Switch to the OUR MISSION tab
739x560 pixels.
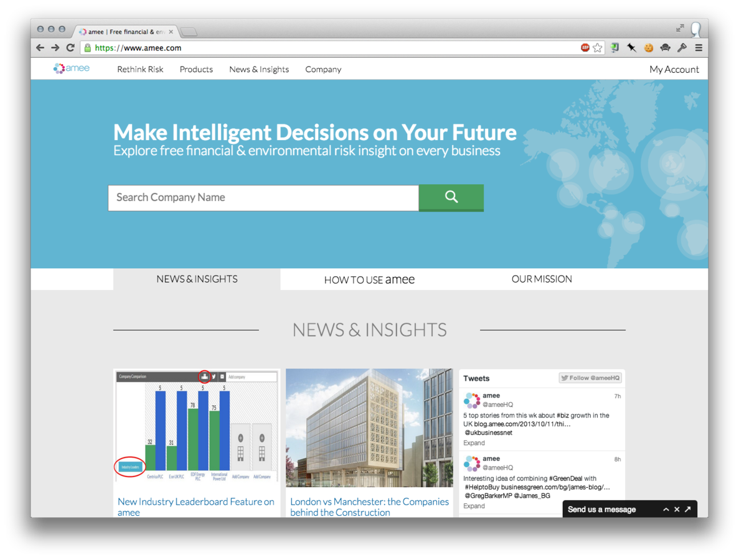[x=542, y=279]
